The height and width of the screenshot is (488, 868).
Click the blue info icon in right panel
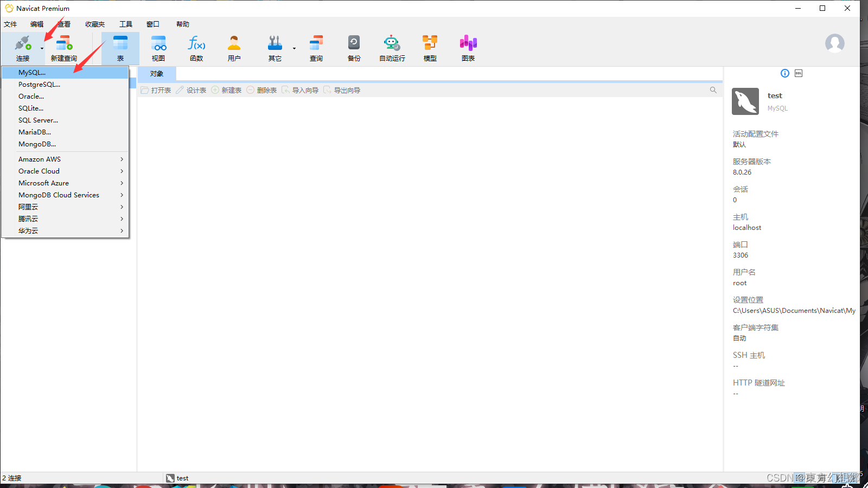(785, 73)
